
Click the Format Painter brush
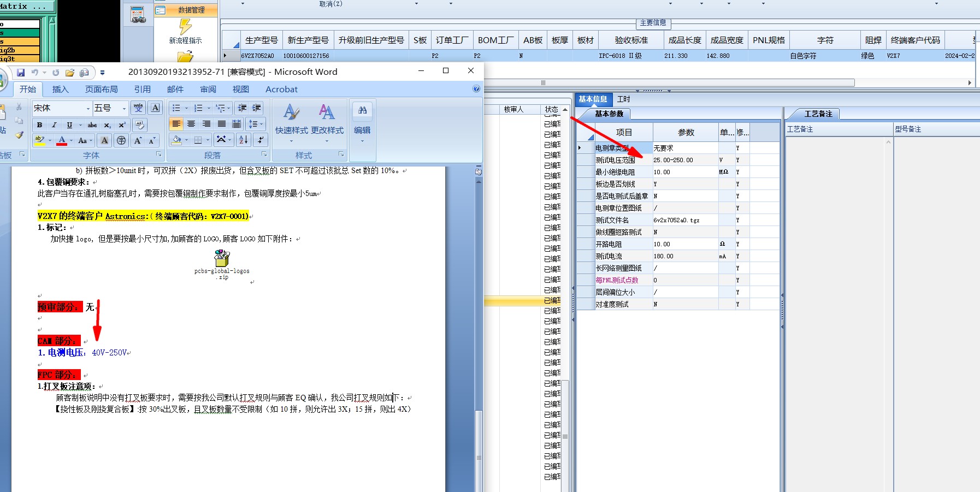[19, 134]
